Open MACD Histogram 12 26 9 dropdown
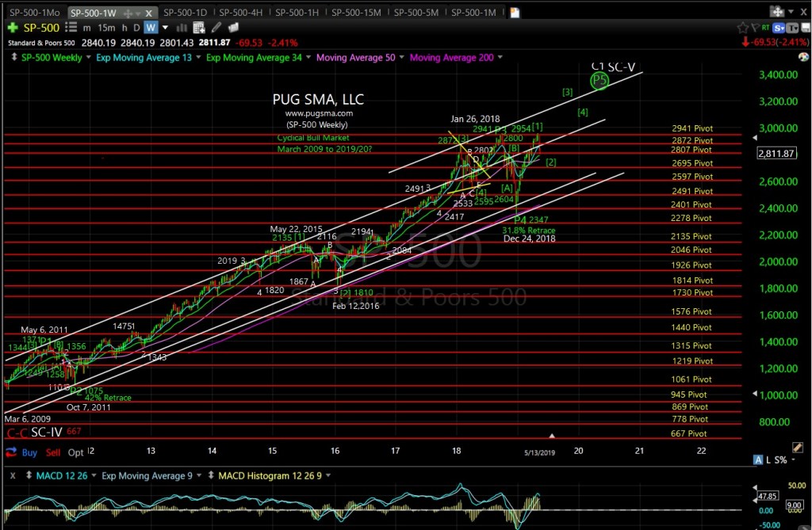812x530 pixels. 327,475
